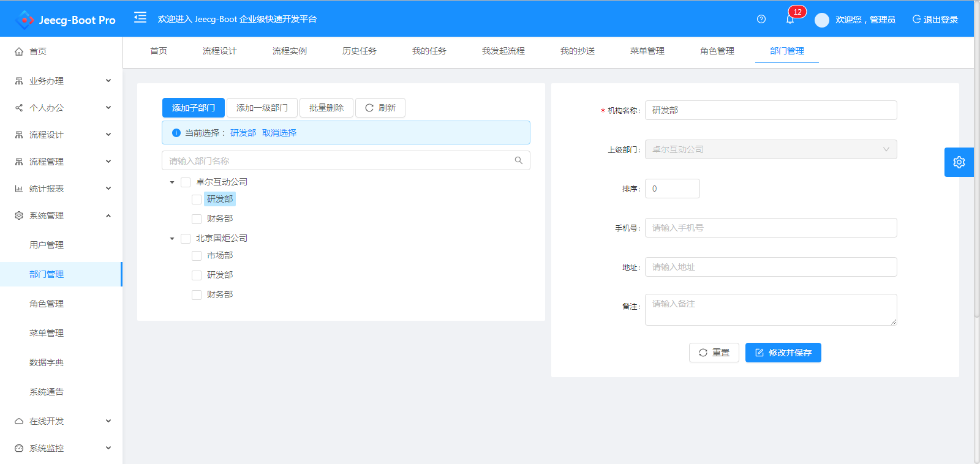The height and width of the screenshot is (464, 980).
Task: Focus the 地址 input field
Action: coord(771,267)
